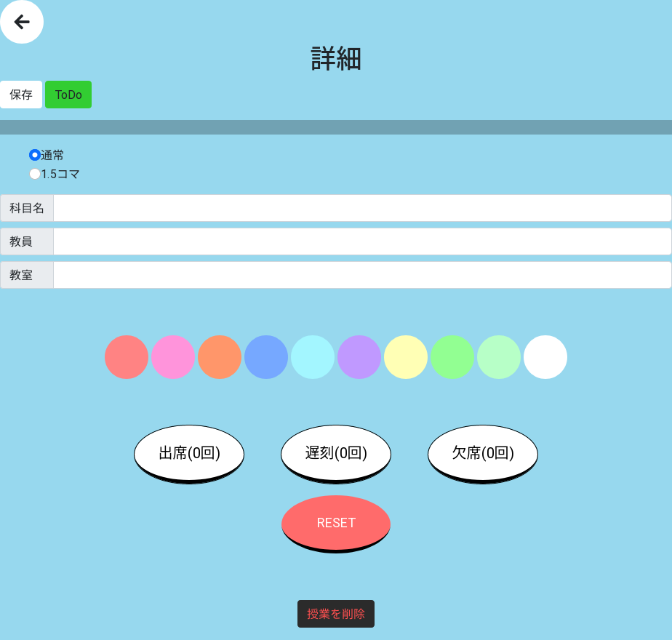Pick the blue color circle

click(x=266, y=357)
